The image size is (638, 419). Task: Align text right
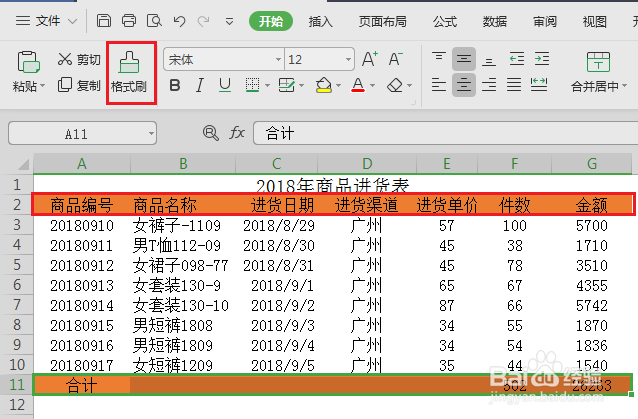coord(489,85)
